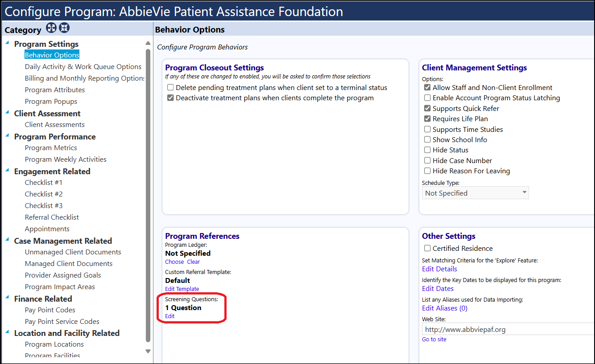
Task: Enable the Certified Residence checkbox
Action: click(427, 248)
